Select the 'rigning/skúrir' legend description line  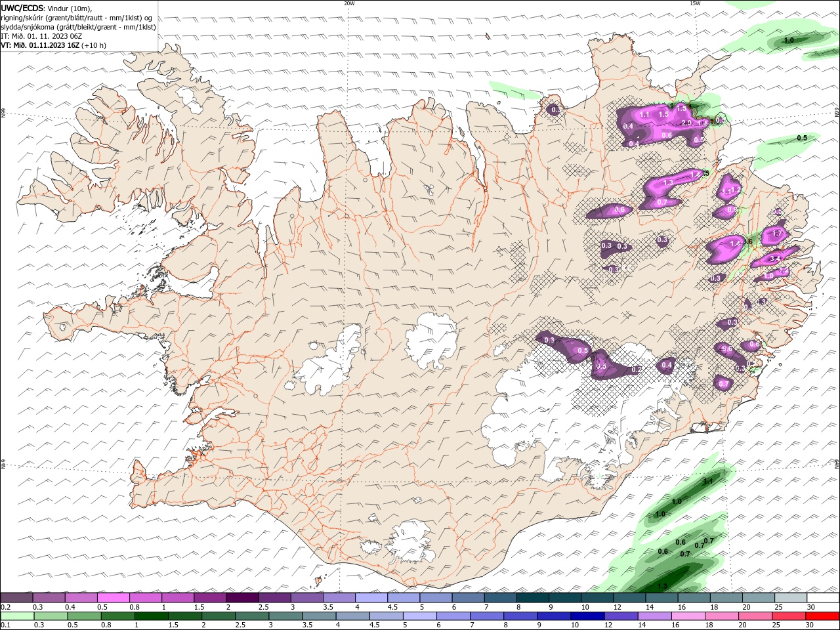coord(77,18)
